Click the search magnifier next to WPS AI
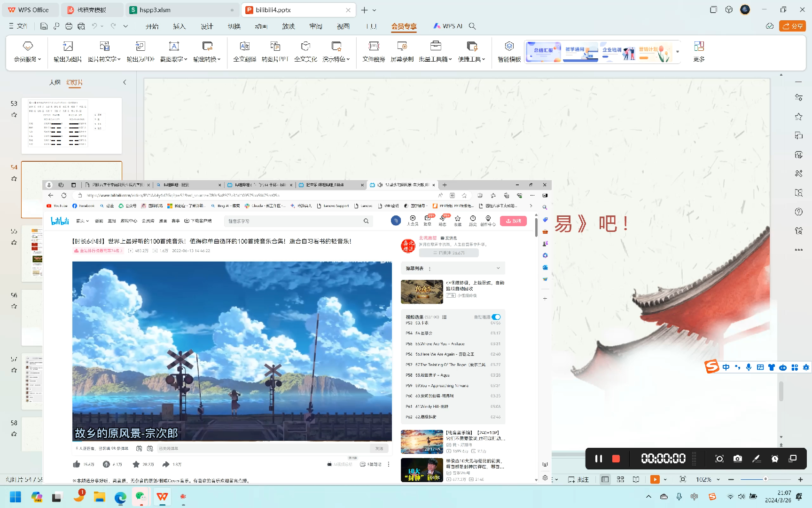Image resolution: width=812 pixels, height=508 pixels. [472, 26]
